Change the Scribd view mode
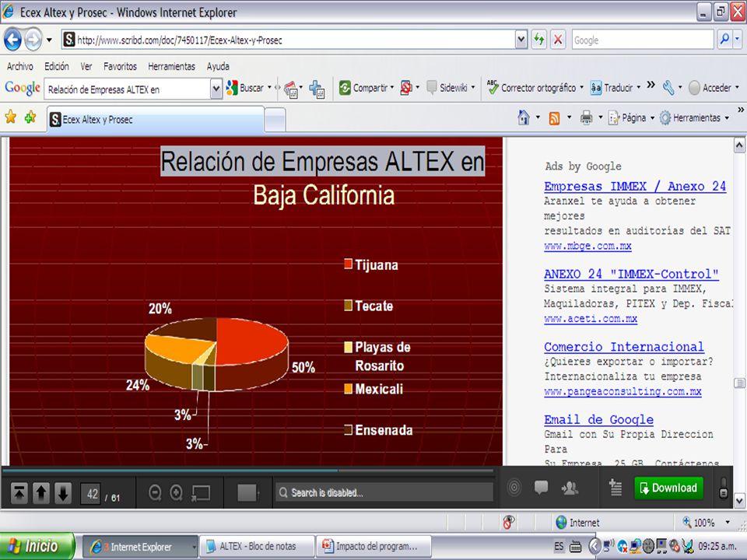The image size is (747, 560). pos(247,493)
